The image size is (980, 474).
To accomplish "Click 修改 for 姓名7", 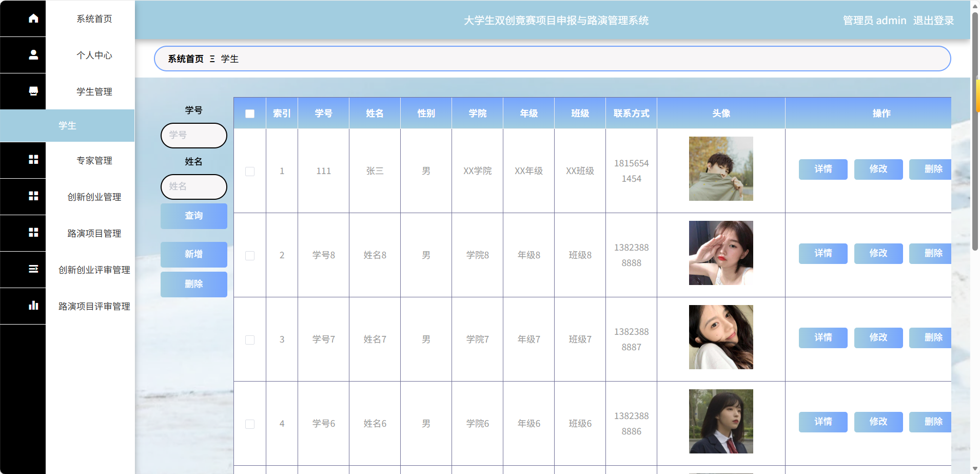I will tap(878, 337).
